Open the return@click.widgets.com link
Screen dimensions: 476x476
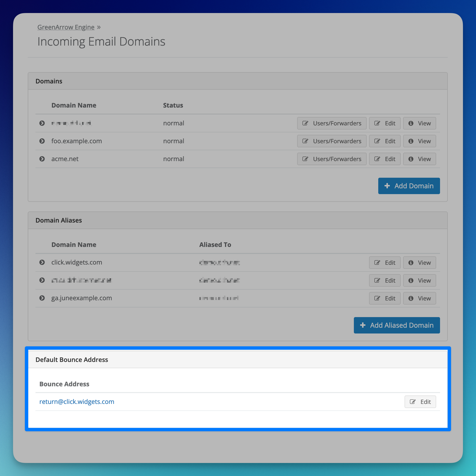click(x=77, y=402)
